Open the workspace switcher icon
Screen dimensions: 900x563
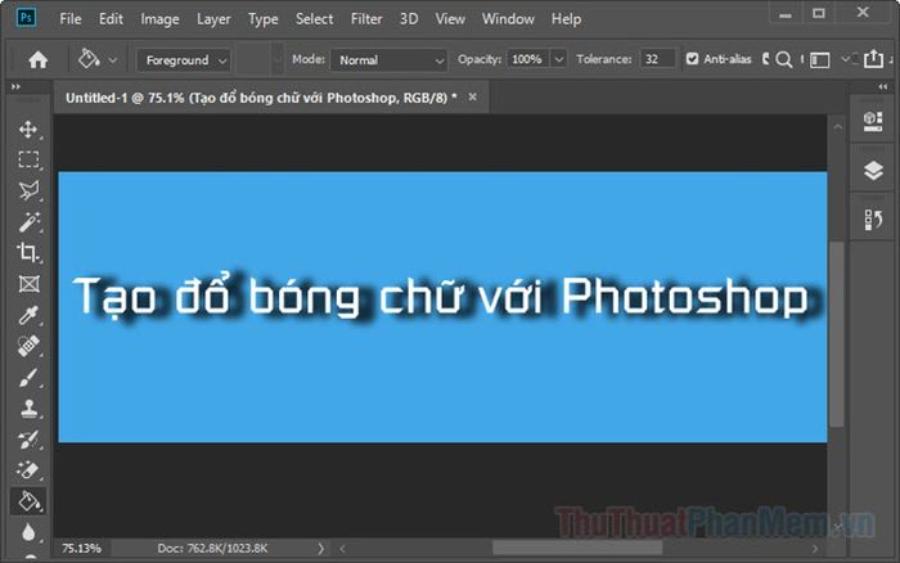coord(820,60)
